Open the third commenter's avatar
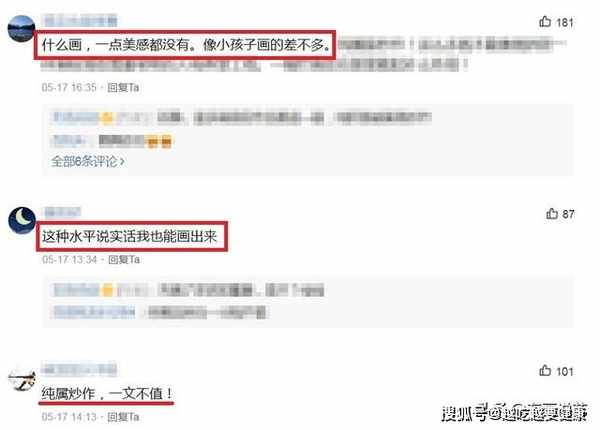Screen dimensions: 600x430 (x=22, y=379)
